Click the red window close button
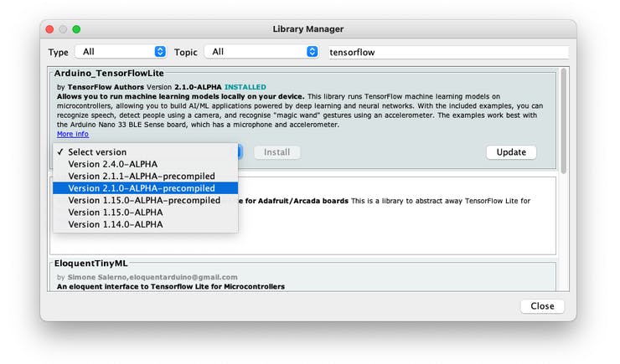The image size is (620, 364). (x=49, y=29)
